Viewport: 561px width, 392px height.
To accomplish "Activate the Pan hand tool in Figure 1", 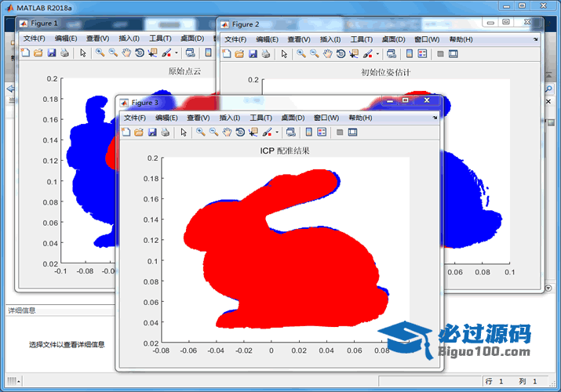I will 126,53.
